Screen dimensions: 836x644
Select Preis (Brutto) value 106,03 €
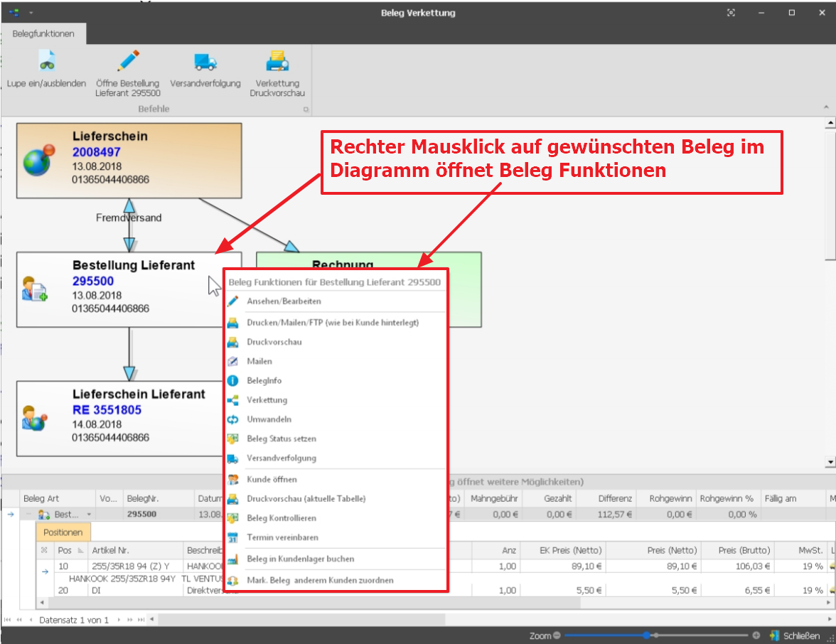737,566
